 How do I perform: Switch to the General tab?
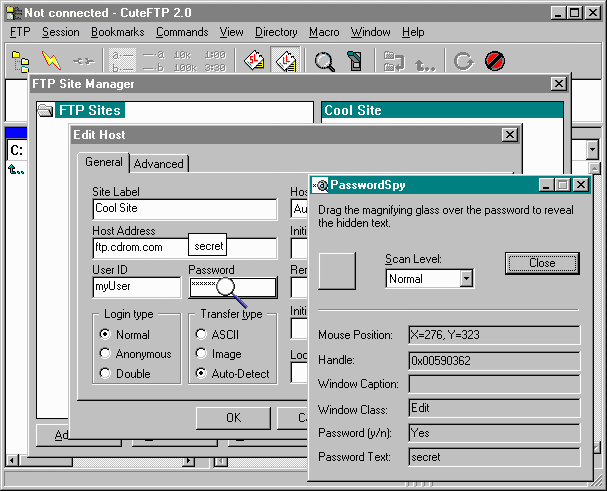[x=103, y=162]
